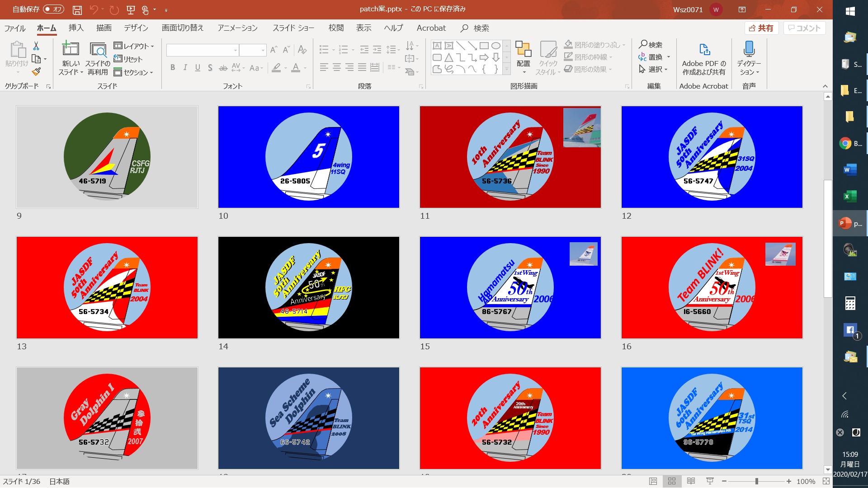Image resolution: width=868 pixels, height=488 pixels.
Task: Click the Find button in Editing group
Action: [651, 45]
